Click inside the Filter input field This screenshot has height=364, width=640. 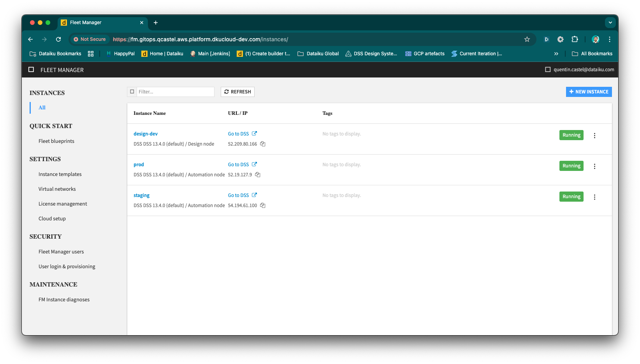[x=175, y=91]
